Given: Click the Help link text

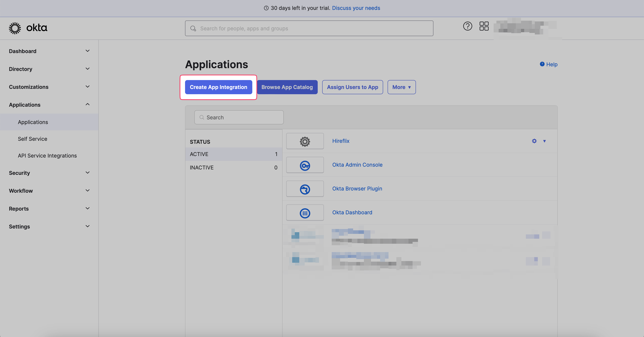Looking at the screenshot, I should tap(552, 64).
